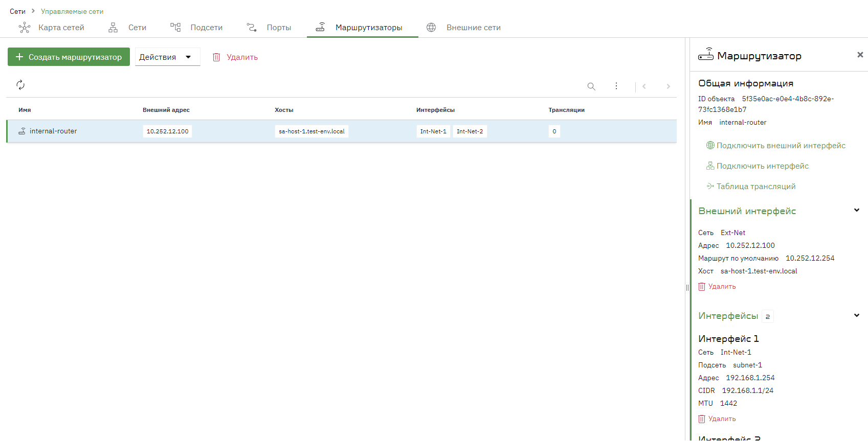Open the Карта сетей tab
Viewport: 868px width, 441px height.
pyautogui.click(x=51, y=28)
